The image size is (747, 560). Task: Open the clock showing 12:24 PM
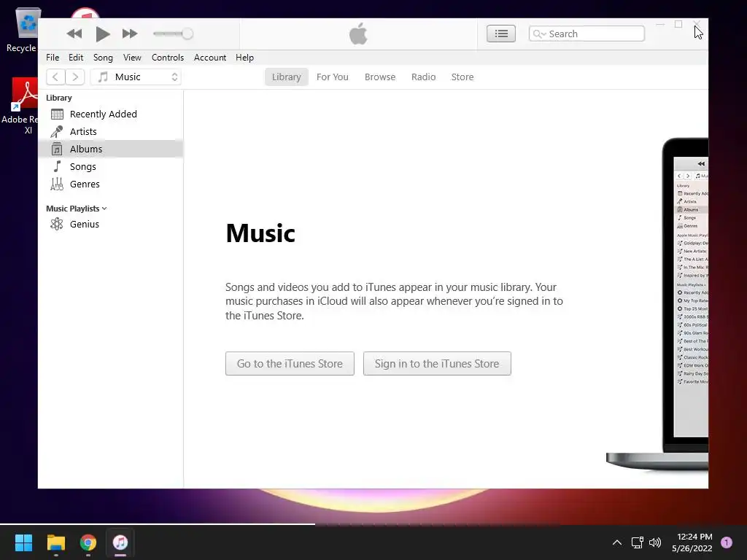(692, 542)
